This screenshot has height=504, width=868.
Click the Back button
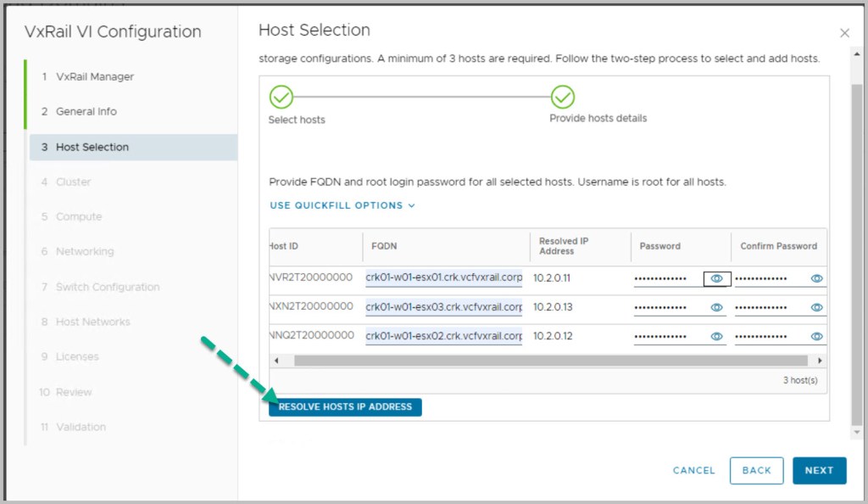[x=756, y=470]
